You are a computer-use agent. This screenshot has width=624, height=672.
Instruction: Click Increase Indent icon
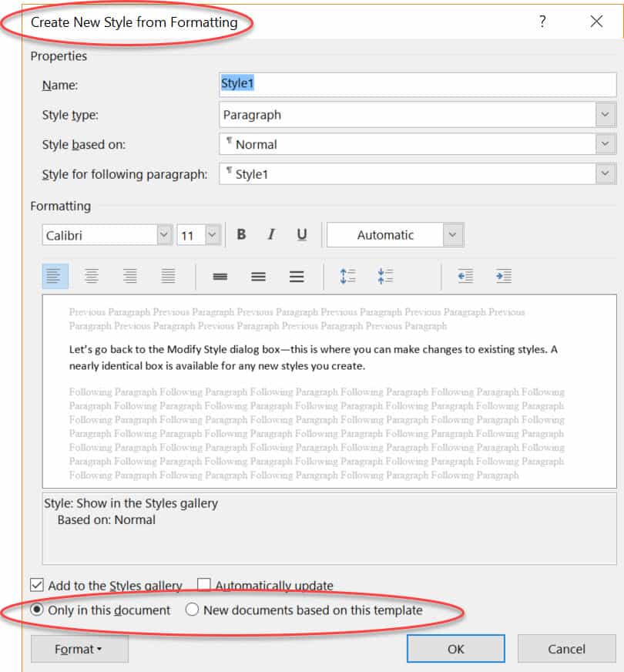504,276
